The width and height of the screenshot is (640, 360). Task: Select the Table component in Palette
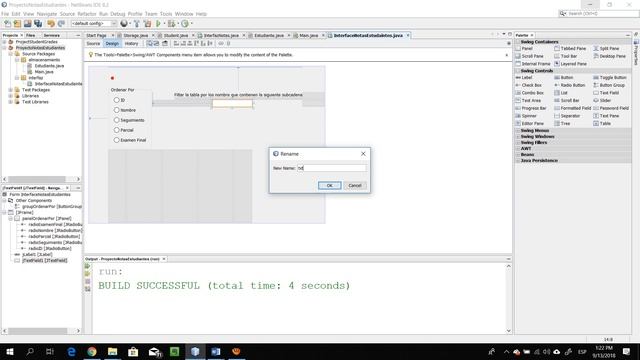pyautogui.click(x=602, y=123)
